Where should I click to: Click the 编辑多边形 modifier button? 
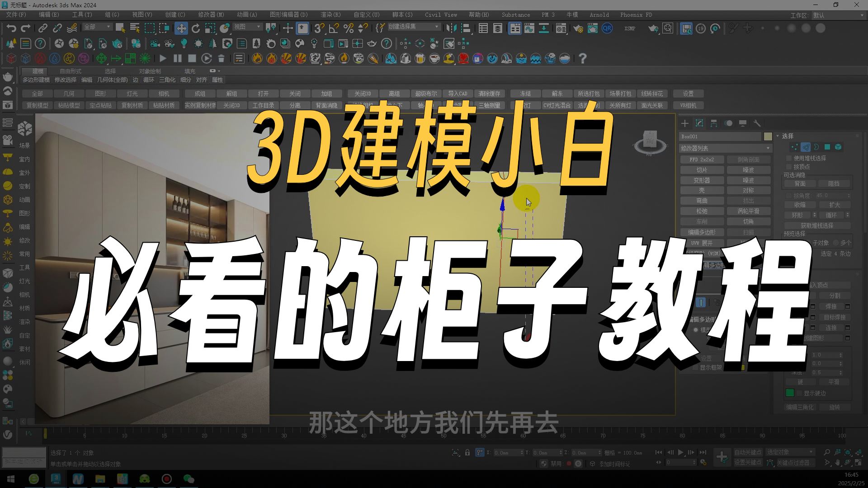tap(702, 232)
